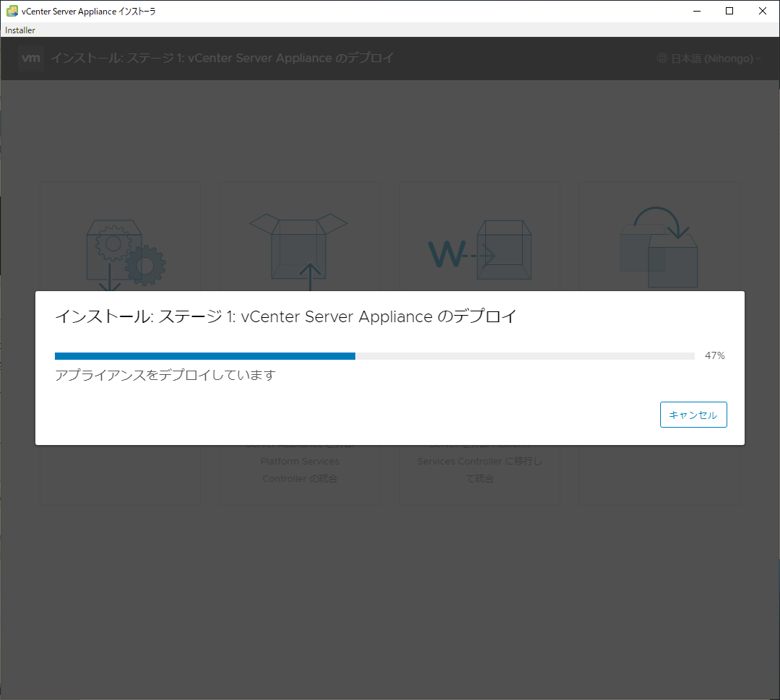Screen dimensions: 780x700
Task: Minimize the vCenter Server Appliance installer window
Action: 697,11
